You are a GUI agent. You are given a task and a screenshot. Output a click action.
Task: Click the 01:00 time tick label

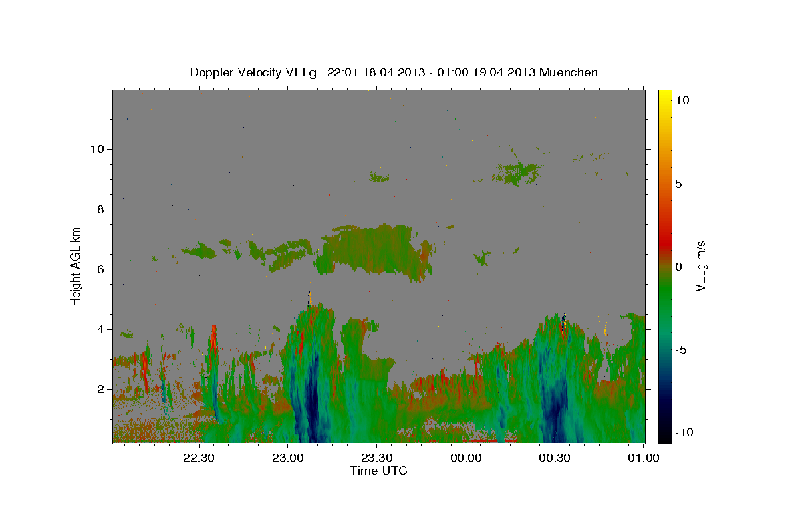pyautogui.click(x=643, y=458)
